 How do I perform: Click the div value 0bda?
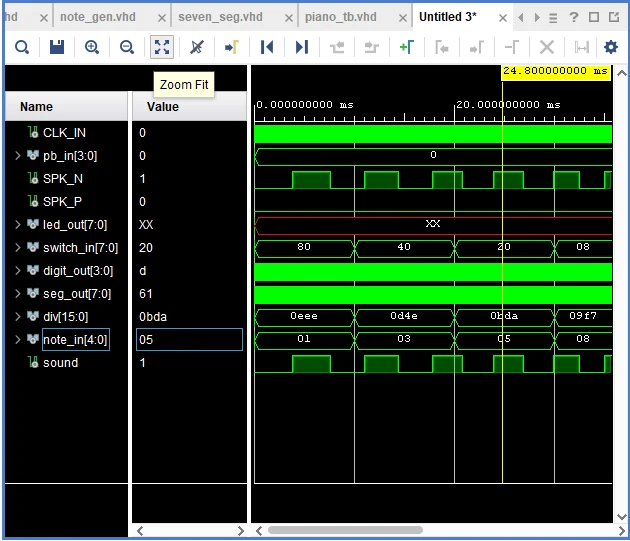click(x=153, y=317)
